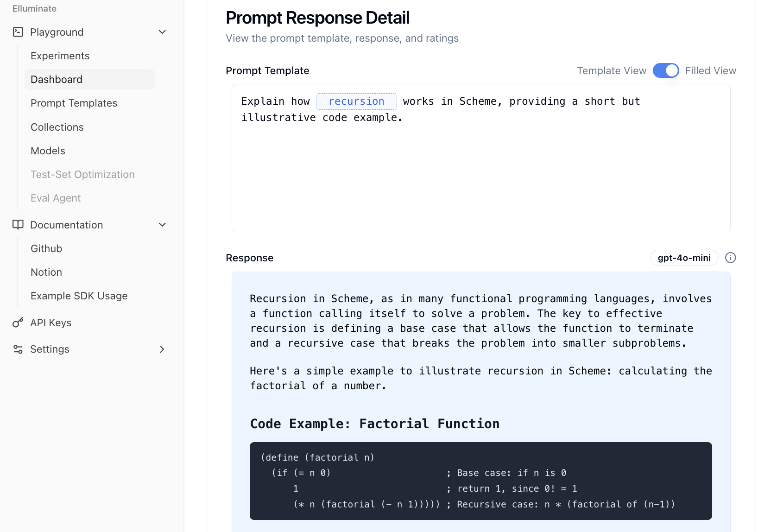This screenshot has width=758, height=532.
Task: Click the Filled View label
Action: coord(711,70)
